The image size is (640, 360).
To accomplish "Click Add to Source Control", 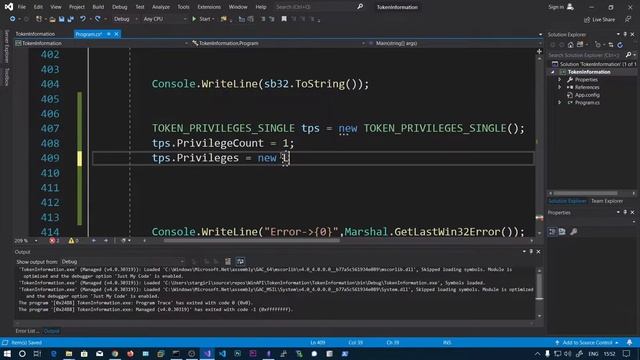I will (587, 343).
